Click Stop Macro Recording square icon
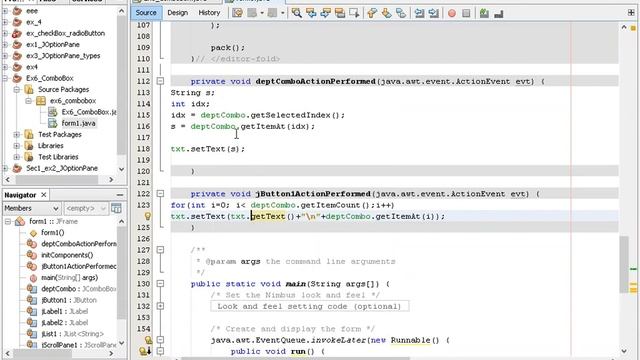Screen dimensions: 640x360 [x=466, y=13]
